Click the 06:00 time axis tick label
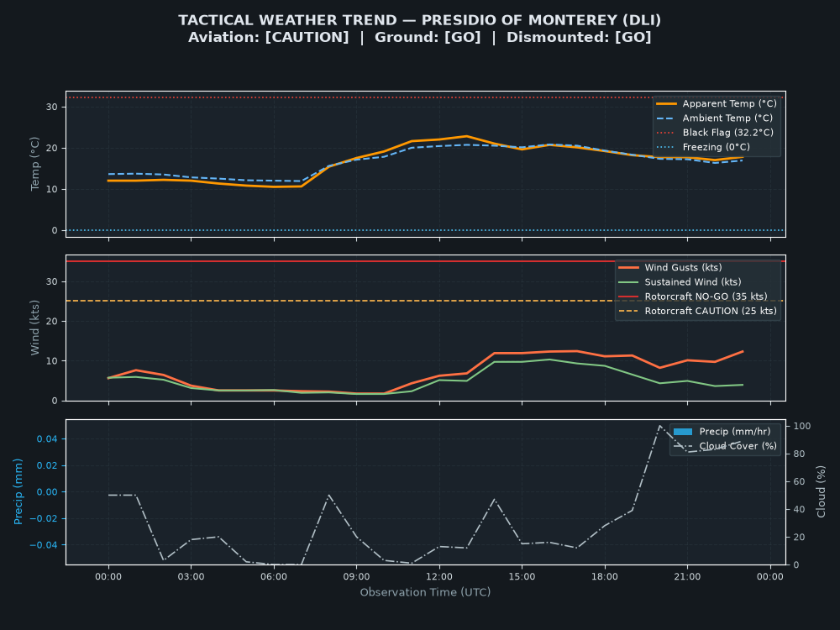The height and width of the screenshot is (630, 840). pyautogui.click(x=274, y=577)
